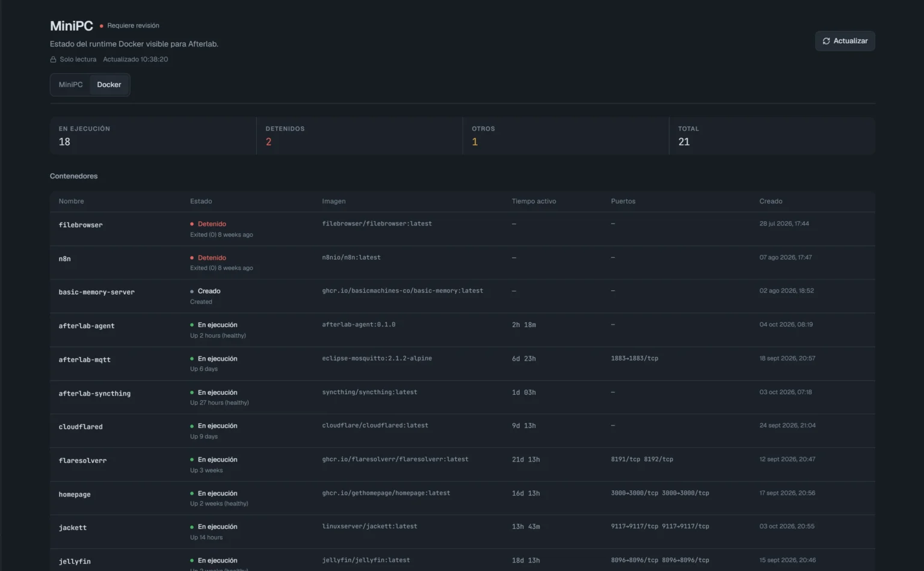Click ports 8191/tcp 8192/tcp for flaresolverr
The image size is (924, 571).
642,460
